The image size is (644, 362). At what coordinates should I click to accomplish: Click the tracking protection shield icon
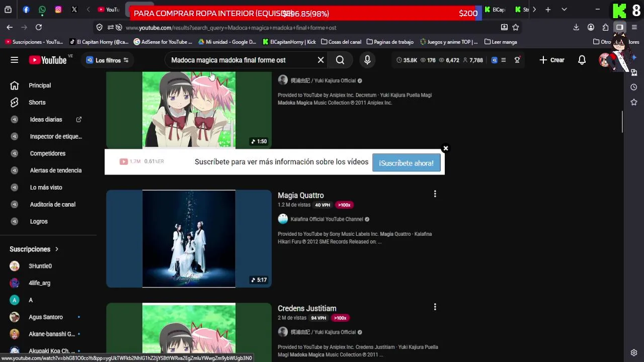click(x=100, y=28)
